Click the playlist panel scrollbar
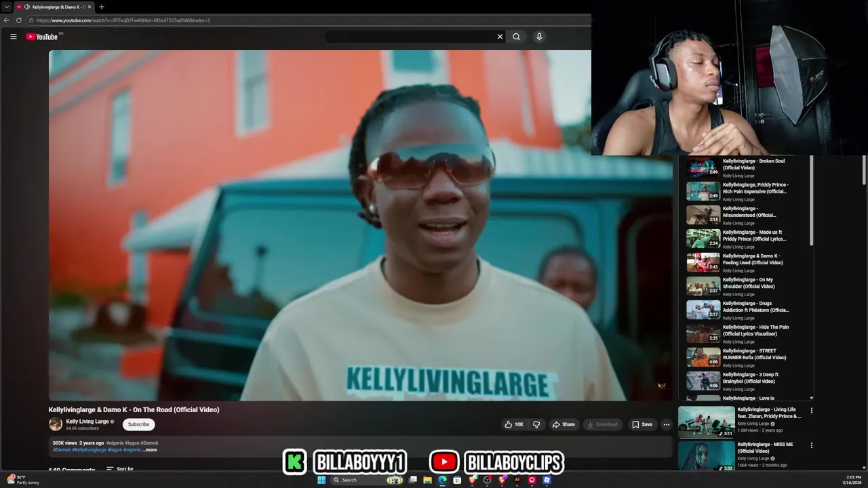The width and height of the screenshot is (868, 488). click(811, 201)
